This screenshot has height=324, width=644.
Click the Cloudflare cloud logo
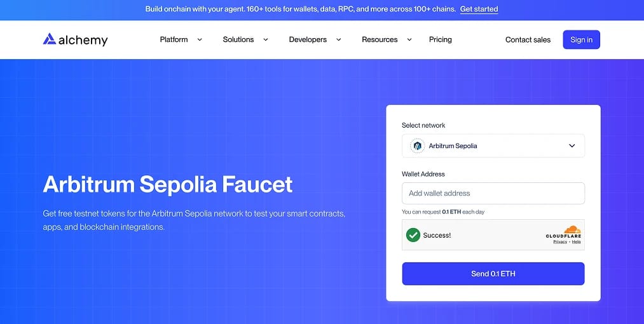tap(572, 229)
